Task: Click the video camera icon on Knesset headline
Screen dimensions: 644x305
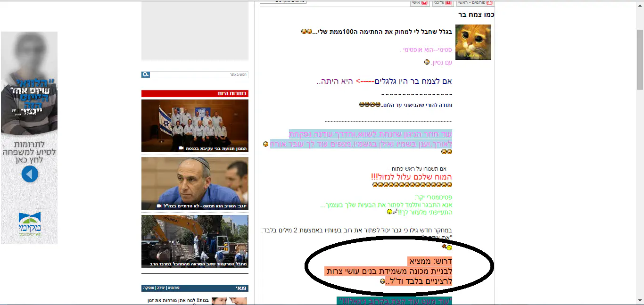Action: tap(182, 148)
